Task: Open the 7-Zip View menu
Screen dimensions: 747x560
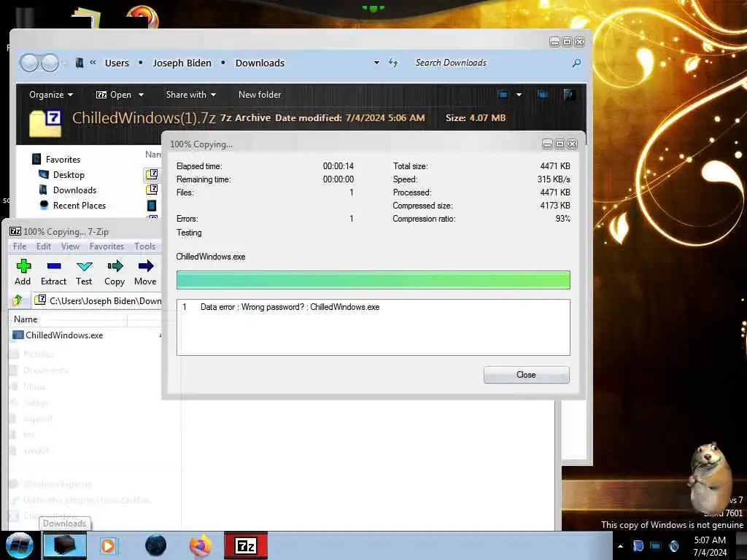Action: tap(70, 246)
